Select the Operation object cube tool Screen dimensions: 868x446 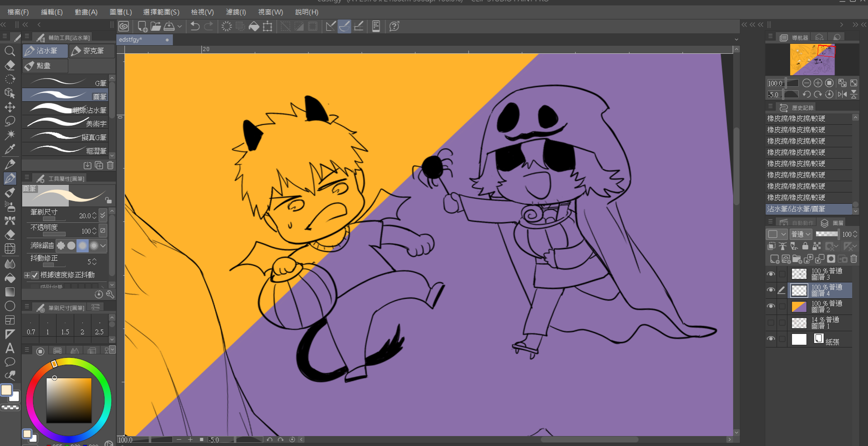[9, 93]
